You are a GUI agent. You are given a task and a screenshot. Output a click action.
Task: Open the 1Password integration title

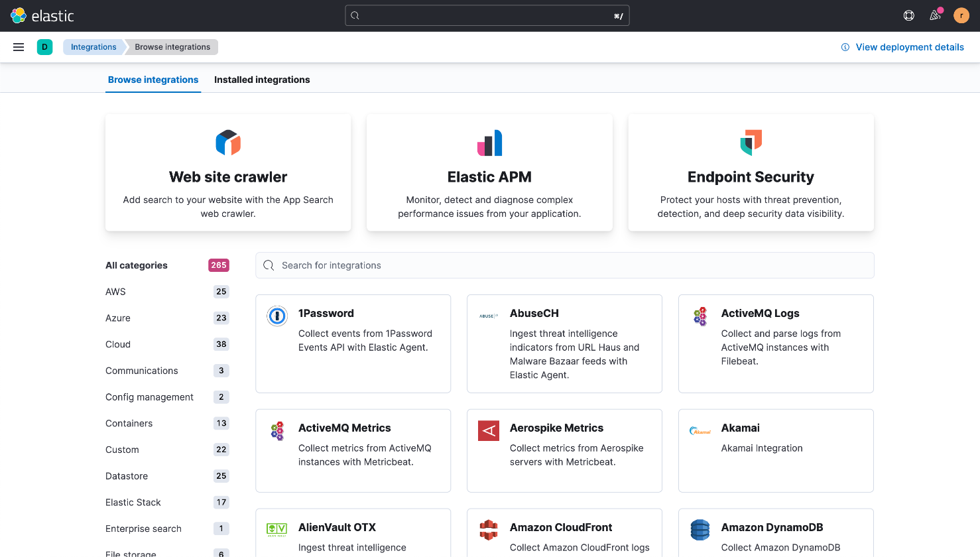point(326,314)
